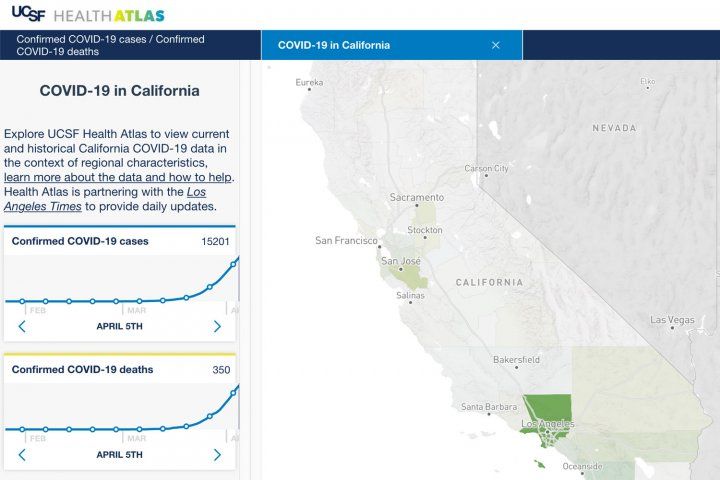The width and height of the screenshot is (720, 480).
Task: Click the Los Angeles county on map
Action: point(548,410)
